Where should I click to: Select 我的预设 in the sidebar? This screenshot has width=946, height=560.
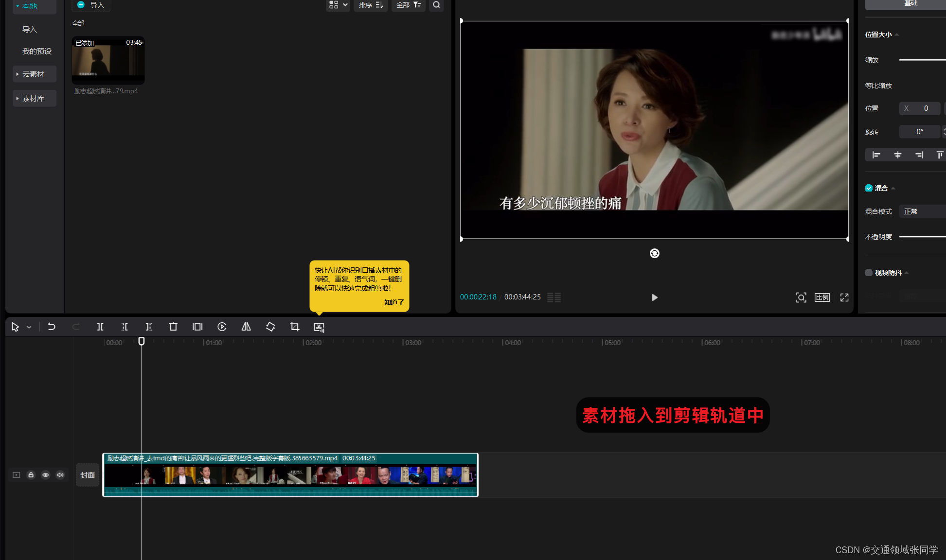(x=37, y=52)
